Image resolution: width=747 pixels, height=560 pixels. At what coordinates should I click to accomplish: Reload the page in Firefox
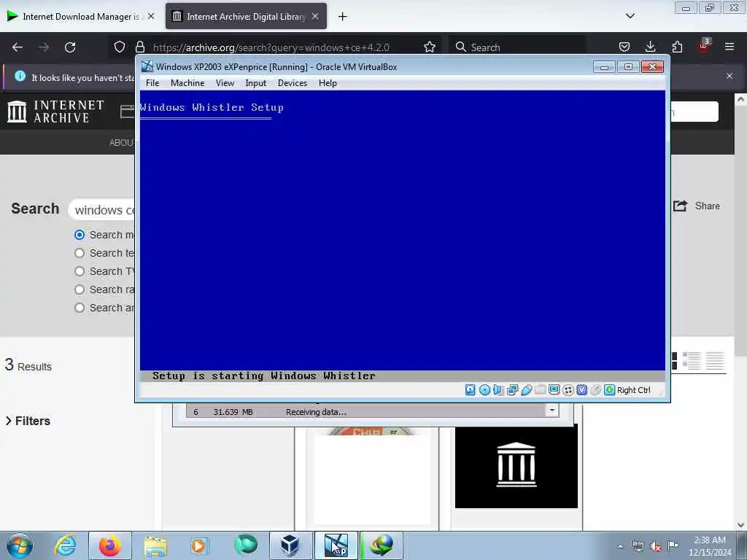[70, 47]
